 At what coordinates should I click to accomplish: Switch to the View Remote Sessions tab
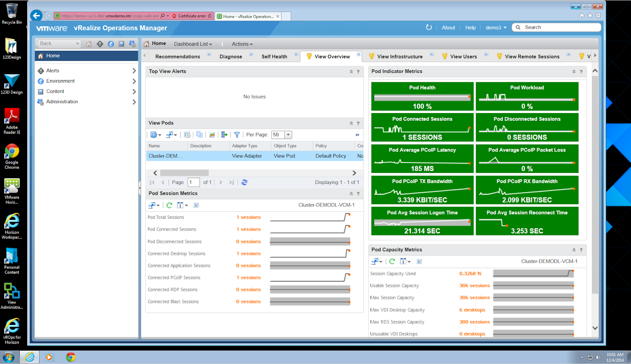pos(532,57)
